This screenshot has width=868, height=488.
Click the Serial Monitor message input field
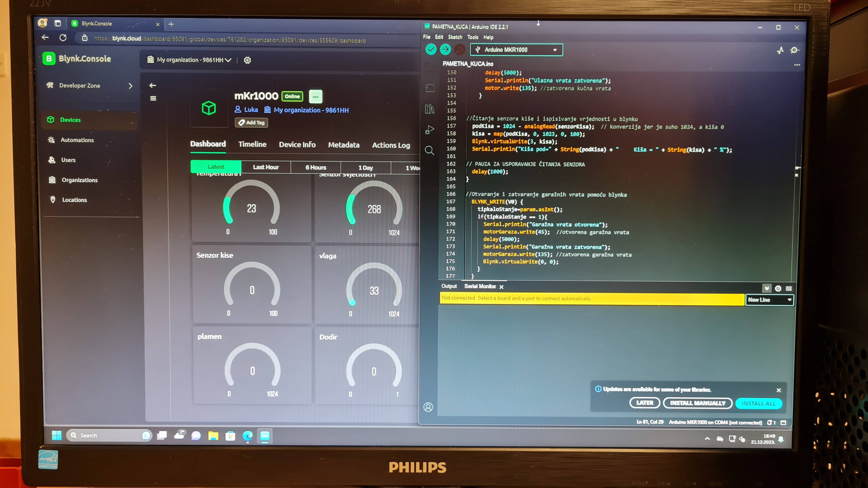(592, 299)
